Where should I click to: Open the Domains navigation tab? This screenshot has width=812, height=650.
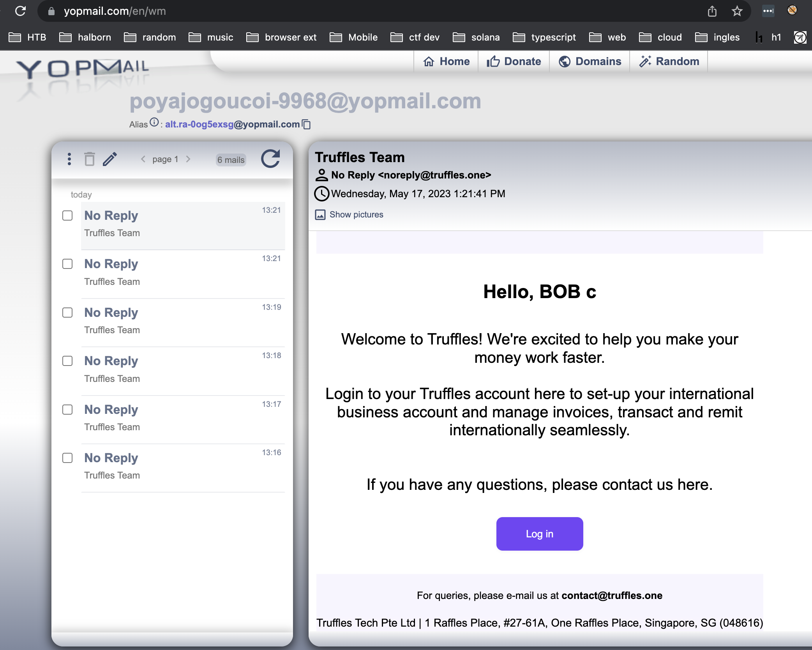point(590,62)
